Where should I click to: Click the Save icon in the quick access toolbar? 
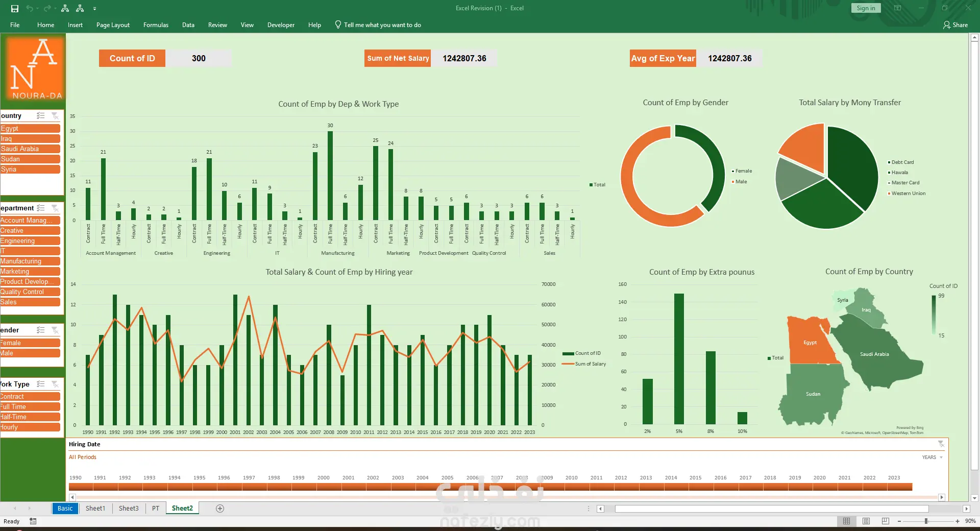click(x=15, y=8)
